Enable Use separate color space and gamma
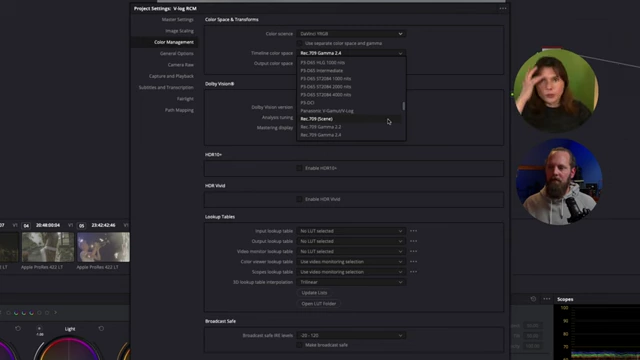The width and height of the screenshot is (640, 360). pyautogui.click(x=299, y=43)
